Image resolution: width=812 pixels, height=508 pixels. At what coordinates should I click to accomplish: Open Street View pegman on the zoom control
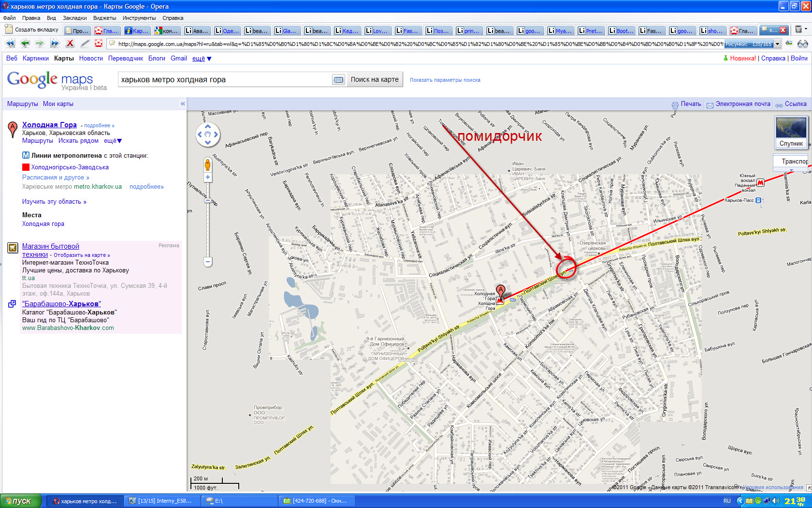pos(207,164)
